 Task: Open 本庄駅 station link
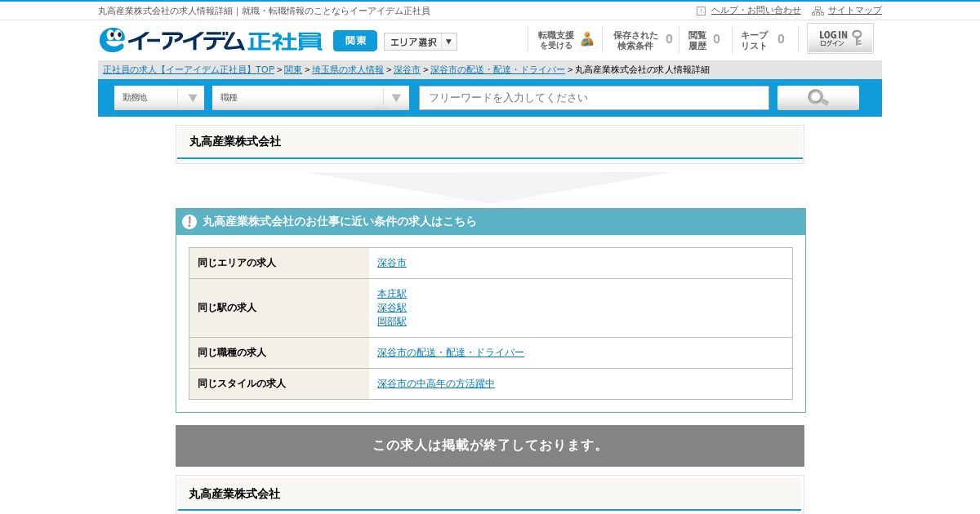pos(392,294)
